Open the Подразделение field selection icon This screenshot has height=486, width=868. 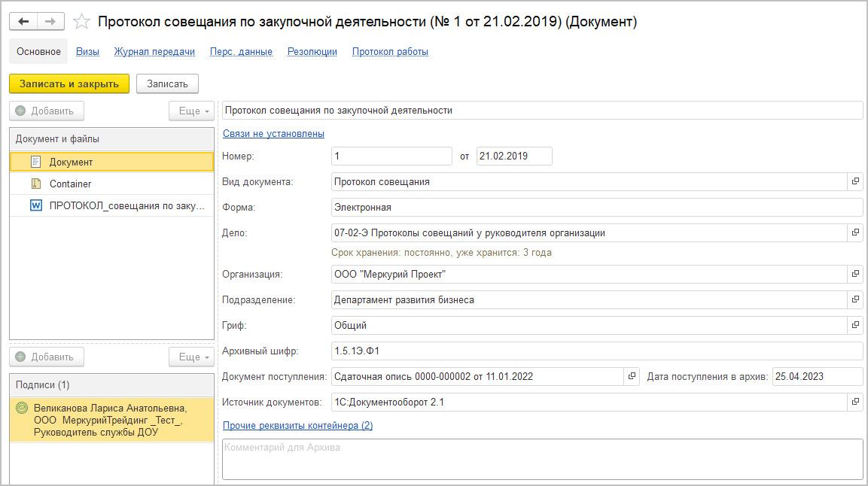click(855, 299)
